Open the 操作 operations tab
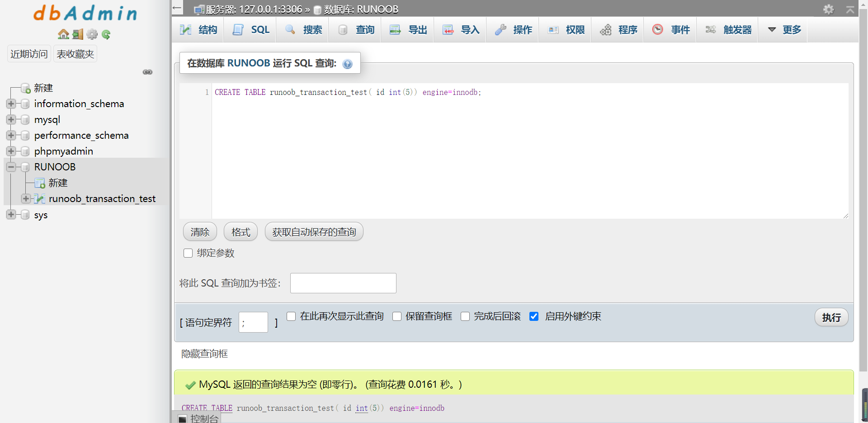 [x=513, y=30]
